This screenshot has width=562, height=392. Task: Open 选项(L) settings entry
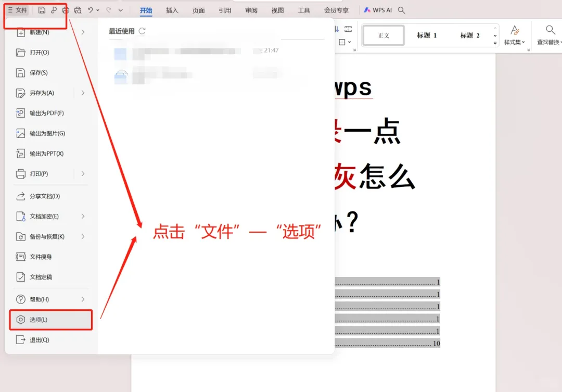pos(50,320)
